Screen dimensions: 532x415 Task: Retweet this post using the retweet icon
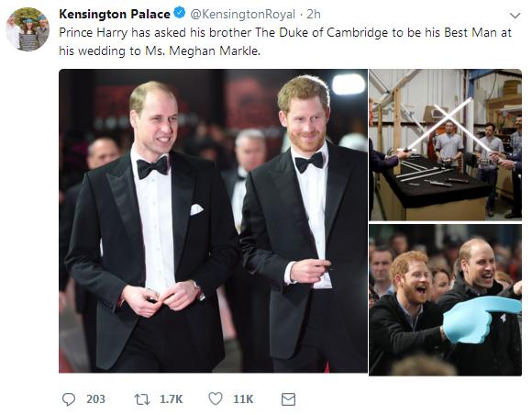pos(141,399)
